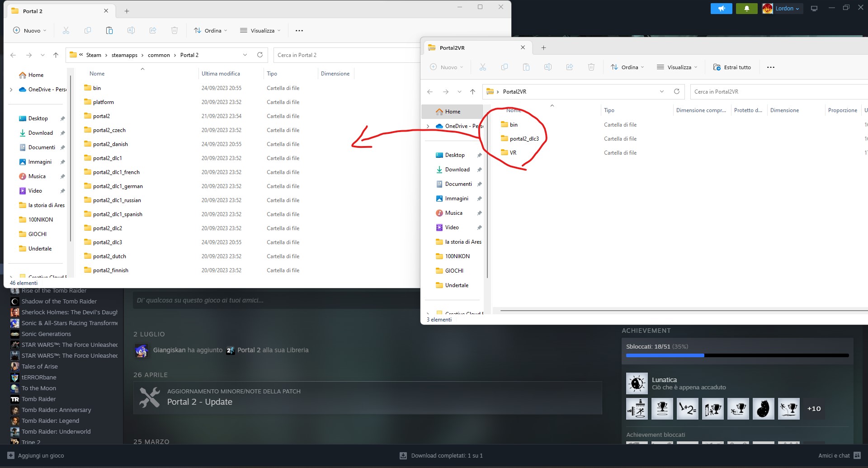Image resolution: width=868 pixels, height=468 pixels.
Task: Open Visualizza menu in Portal2VR window
Action: tap(677, 67)
